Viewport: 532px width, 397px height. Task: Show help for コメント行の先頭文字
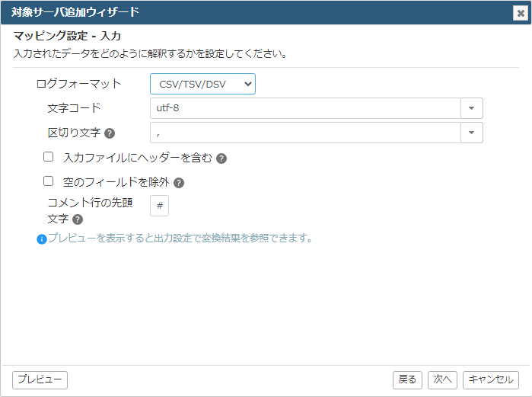[78, 219]
